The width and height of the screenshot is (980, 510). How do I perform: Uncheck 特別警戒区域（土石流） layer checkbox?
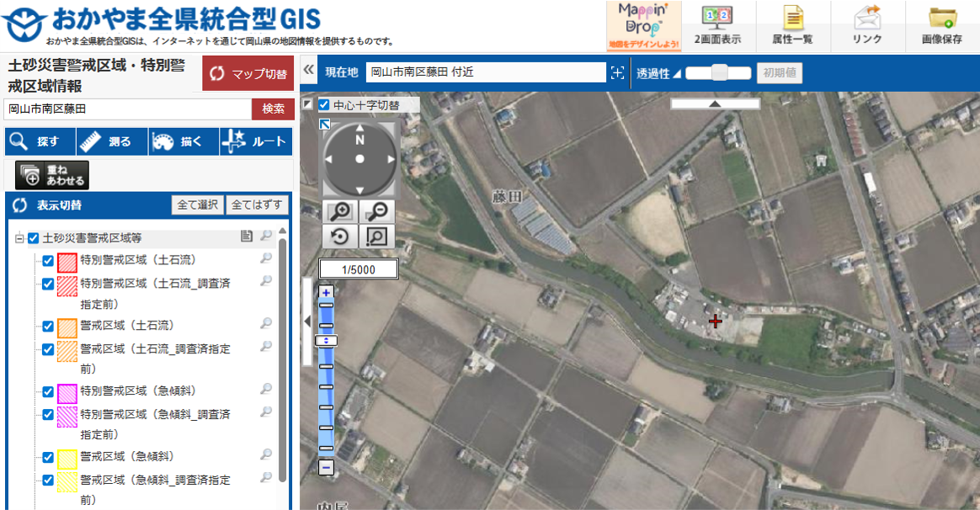(x=48, y=260)
